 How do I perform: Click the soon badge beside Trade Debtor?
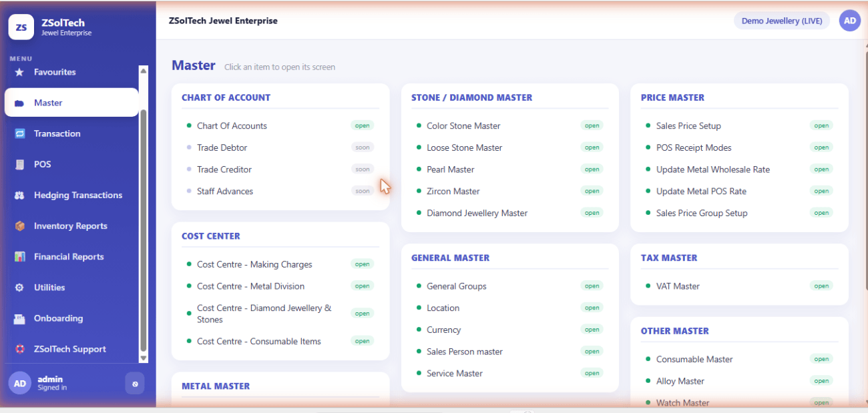click(363, 147)
